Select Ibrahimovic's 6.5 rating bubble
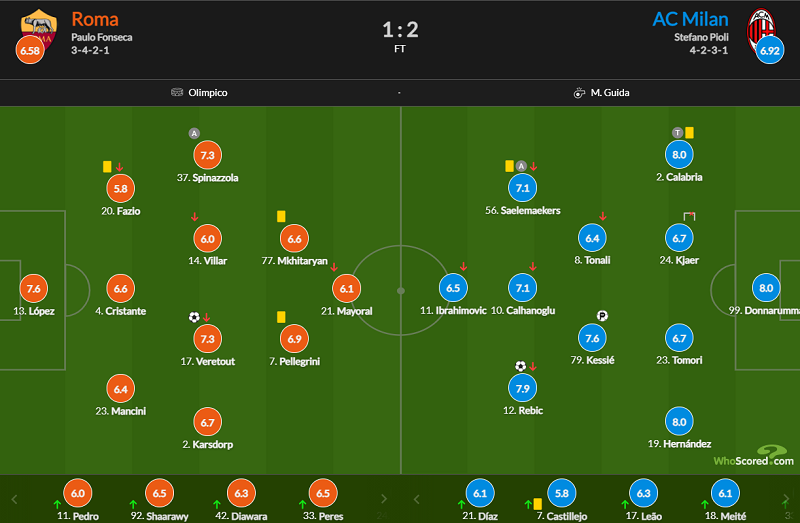Image resolution: width=800 pixels, height=523 pixels. 453,288
